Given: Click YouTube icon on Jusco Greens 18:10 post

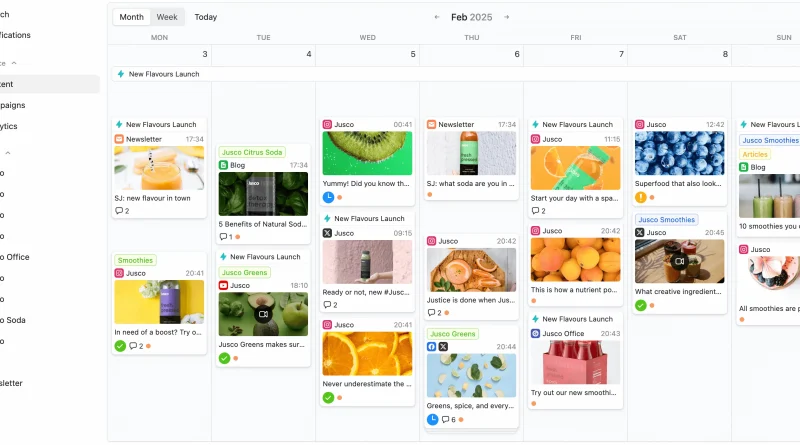Looking at the screenshot, I should coord(223,286).
